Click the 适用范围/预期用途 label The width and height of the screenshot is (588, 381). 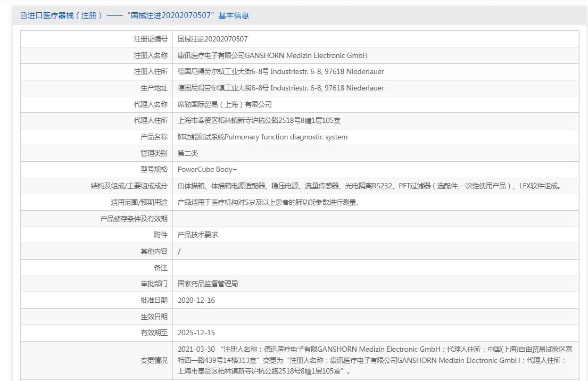click(x=139, y=203)
